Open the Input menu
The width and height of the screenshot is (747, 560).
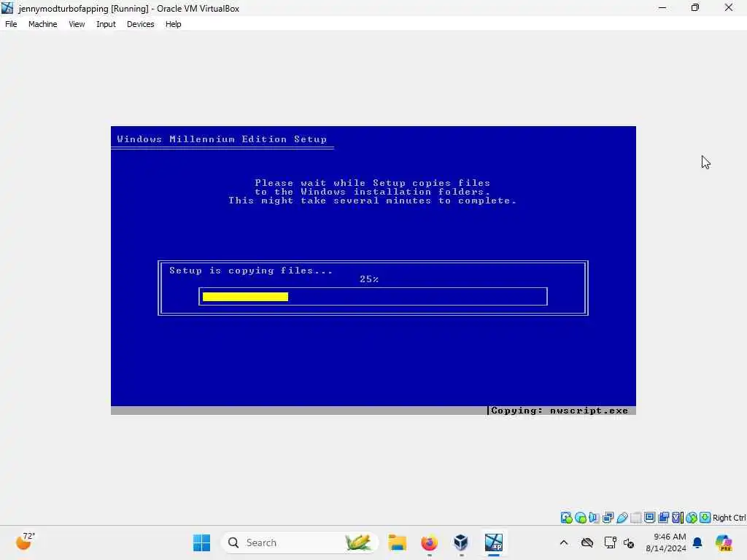tap(106, 24)
